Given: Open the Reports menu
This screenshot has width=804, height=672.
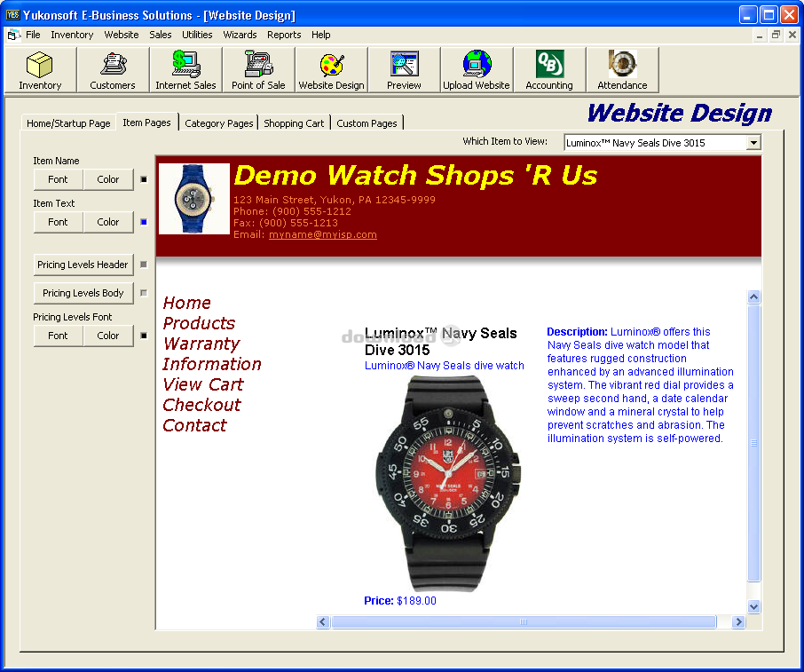Looking at the screenshot, I should click(x=284, y=35).
